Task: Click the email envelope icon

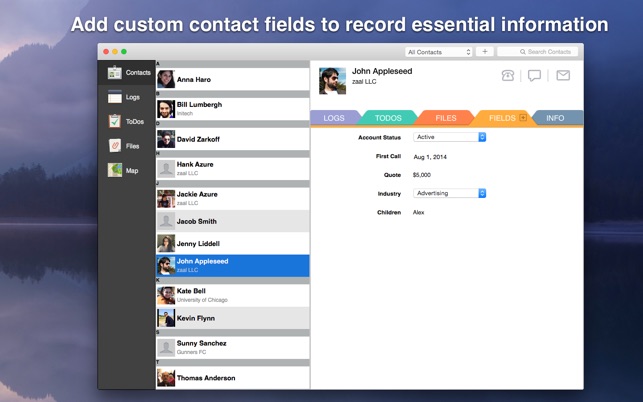Action: coord(563,75)
